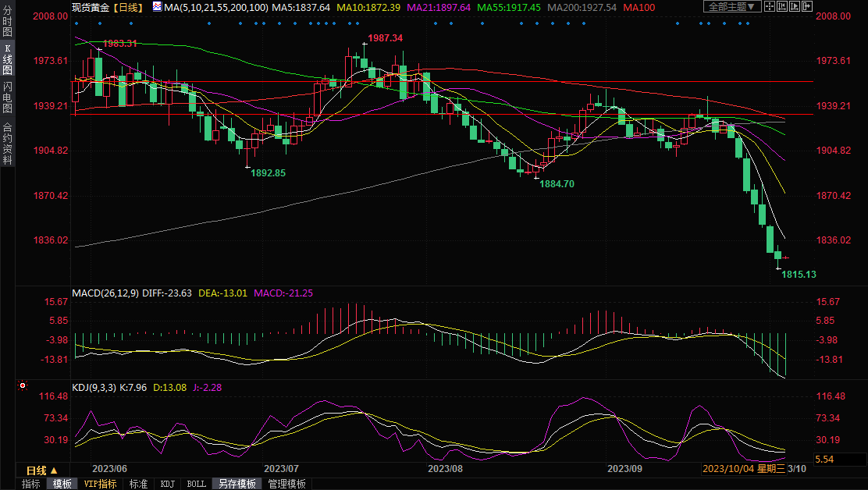868x490 pixels.
Task: Click 另存模板 to save template
Action: click(x=236, y=484)
